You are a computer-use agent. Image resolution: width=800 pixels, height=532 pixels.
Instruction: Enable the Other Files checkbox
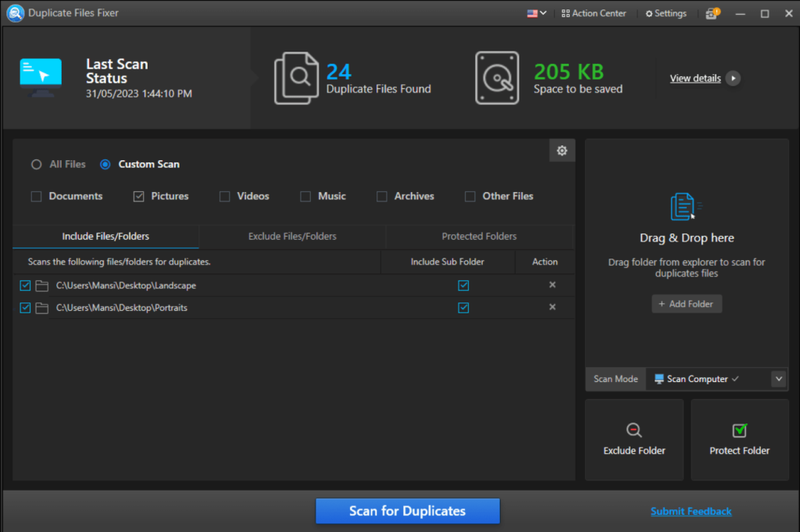(x=470, y=196)
